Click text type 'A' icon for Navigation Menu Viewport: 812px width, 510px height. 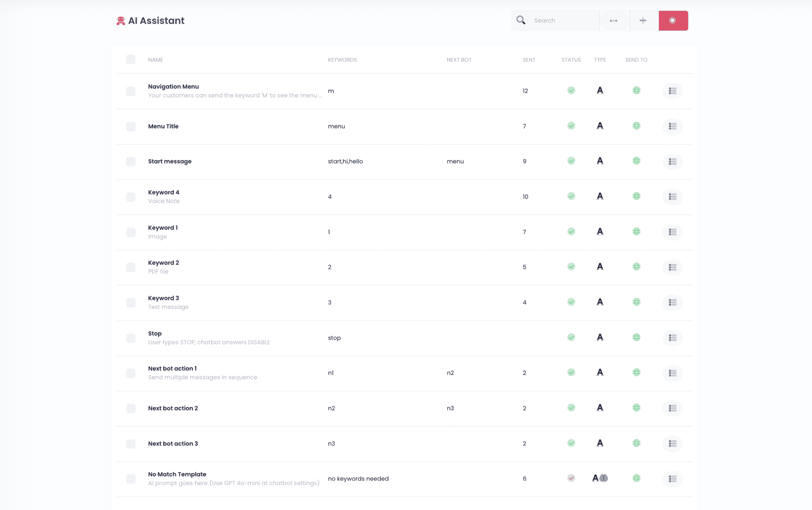point(600,90)
